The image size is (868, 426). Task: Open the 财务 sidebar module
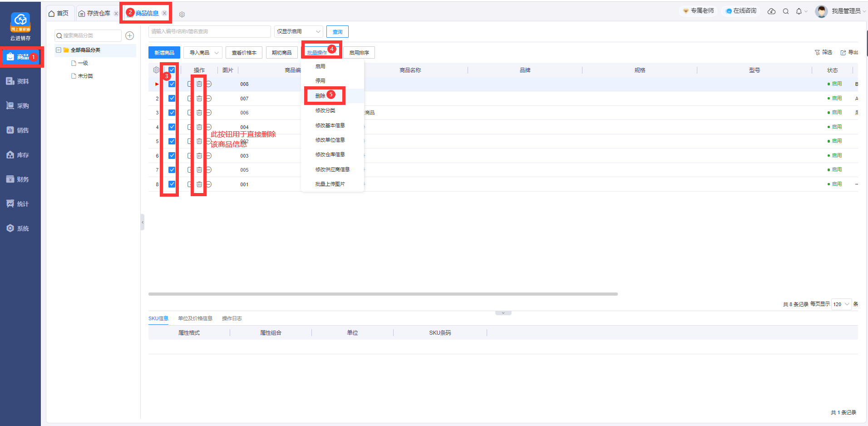pos(18,179)
